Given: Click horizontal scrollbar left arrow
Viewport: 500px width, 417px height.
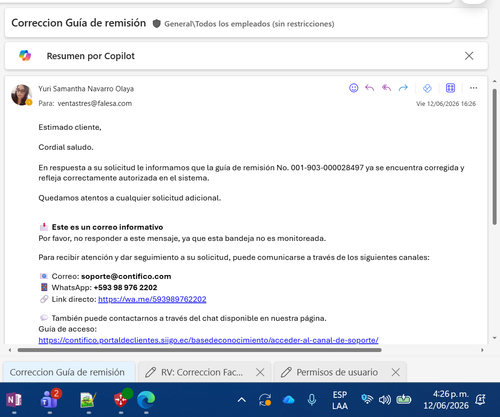Looking at the screenshot, I should click(x=10, y=350).
